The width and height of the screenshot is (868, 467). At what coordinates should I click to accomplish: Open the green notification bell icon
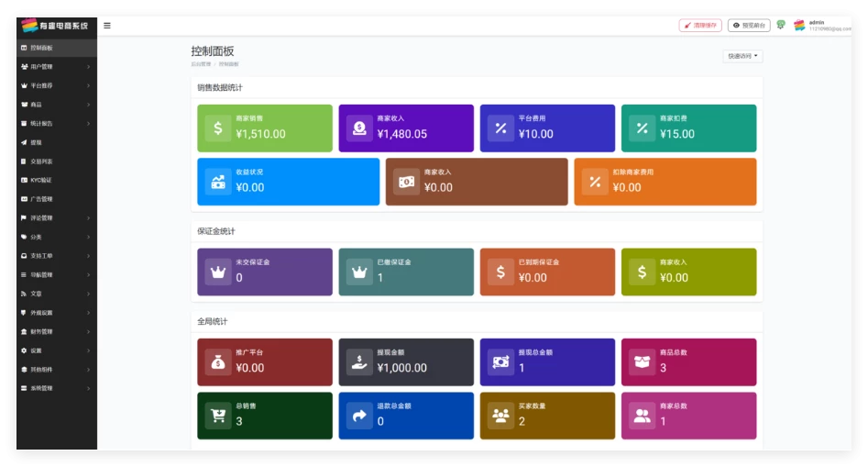click(781, 25)
